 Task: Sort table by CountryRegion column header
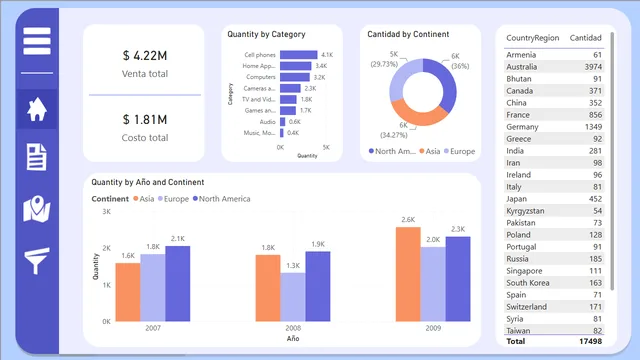[533, 38]
